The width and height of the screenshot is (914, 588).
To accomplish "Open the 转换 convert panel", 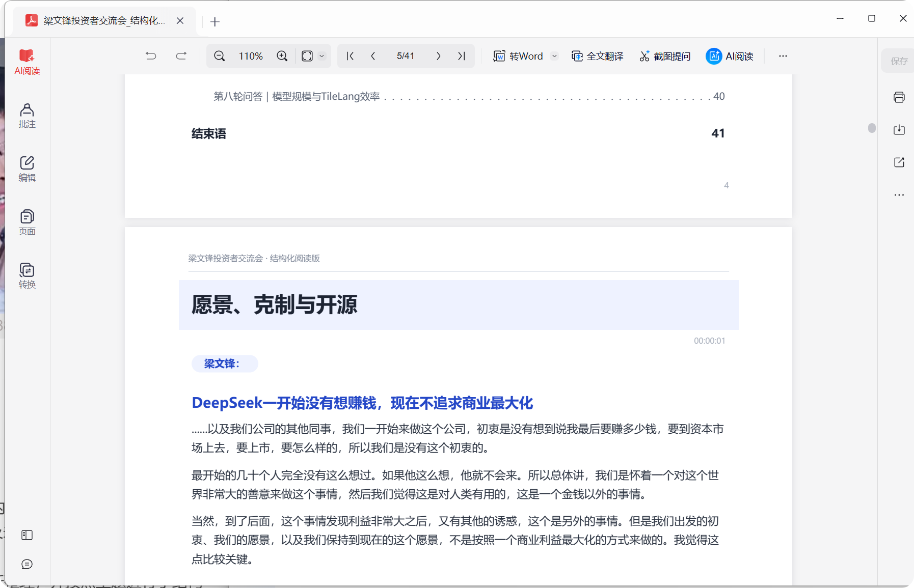I will tap(27, 276).
